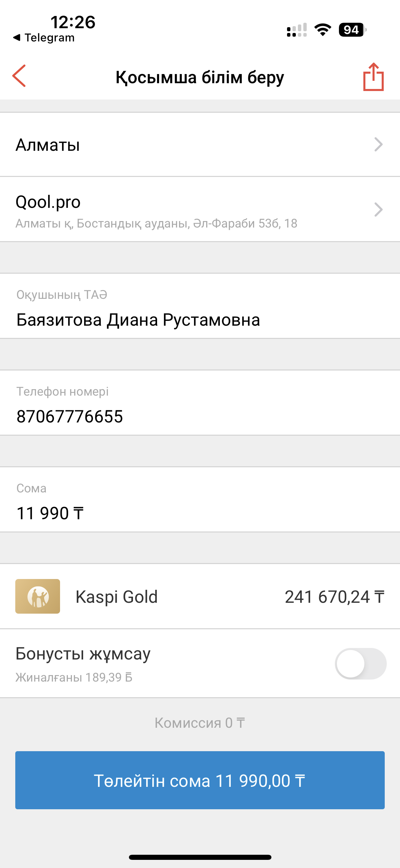400x868 pixels.
Task: Tap the cellular signal bars icon
Action: coord(297,30)
